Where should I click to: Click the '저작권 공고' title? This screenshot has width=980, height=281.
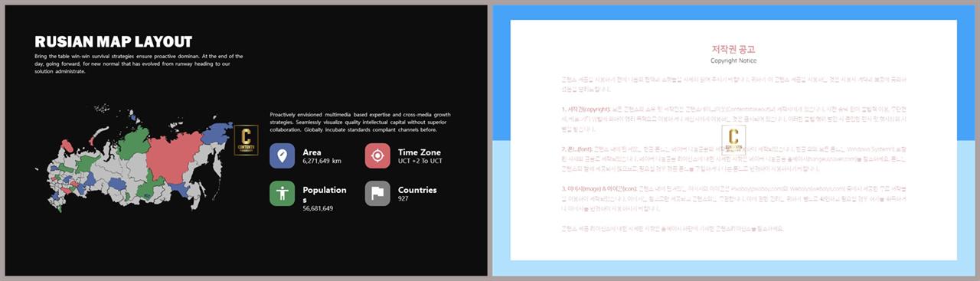click(733, 50)
